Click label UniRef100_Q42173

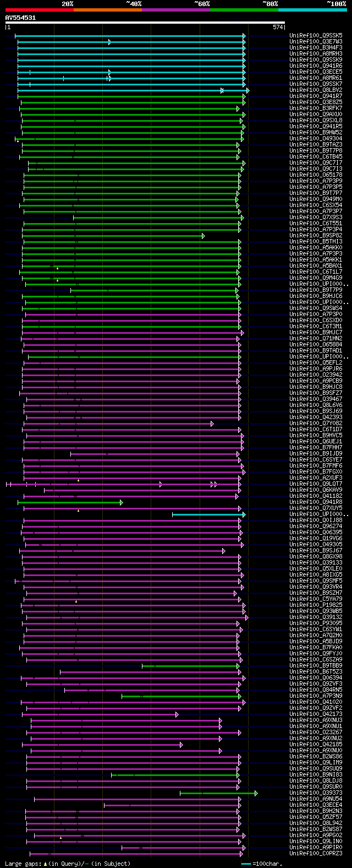click(316, 714)
